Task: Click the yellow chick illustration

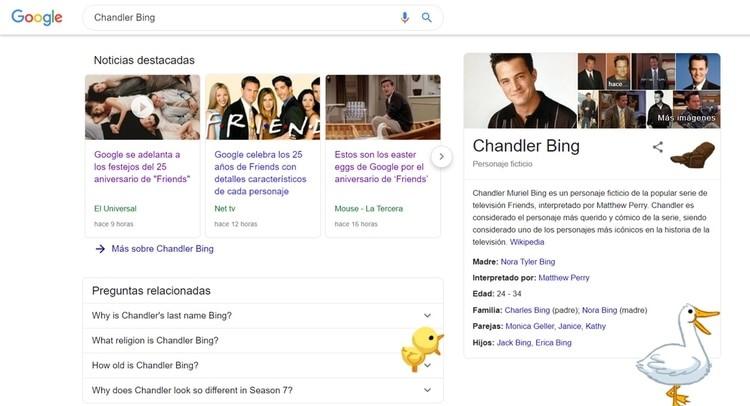Action: 422,348
